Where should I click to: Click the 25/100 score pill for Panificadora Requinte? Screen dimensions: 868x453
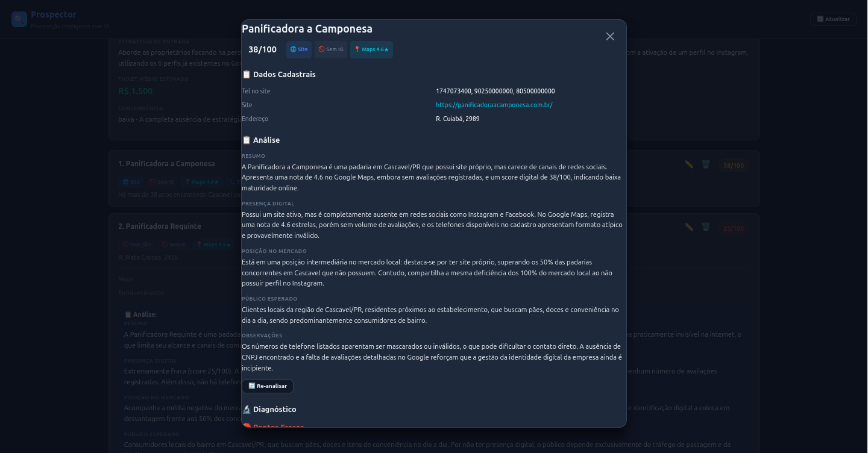[734, 228]
